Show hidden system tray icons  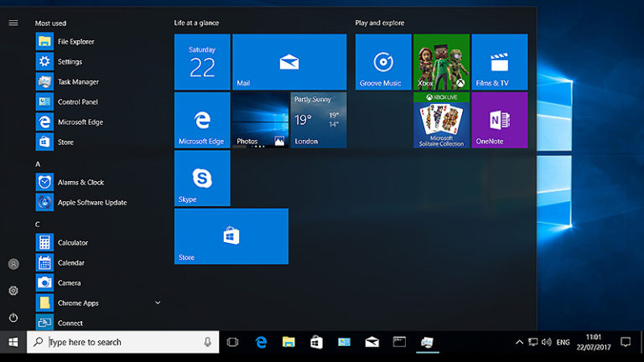pyautogui.click(x=520, y=342)
